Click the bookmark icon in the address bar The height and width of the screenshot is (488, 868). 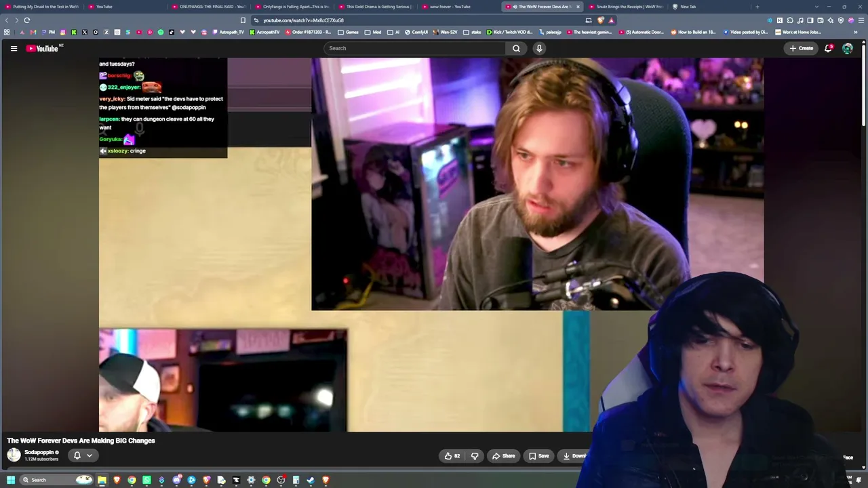[243, 20]
